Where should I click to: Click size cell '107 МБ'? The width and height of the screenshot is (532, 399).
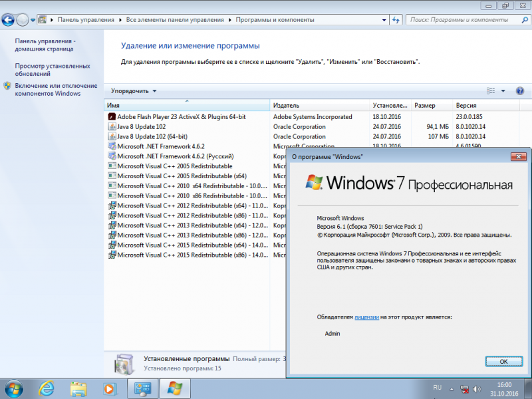[x=438, y=136]
